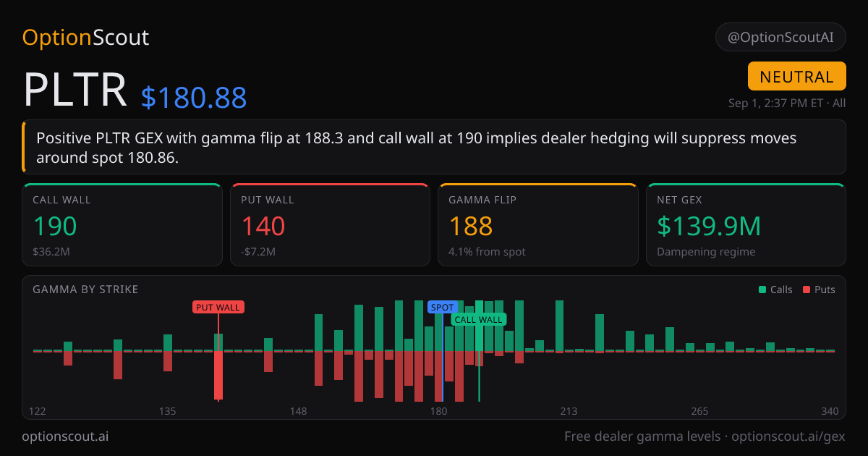Click the red Puts legend swatch
Screen dimensions: 868x456
pyautogui.click(x=807, y=290)
